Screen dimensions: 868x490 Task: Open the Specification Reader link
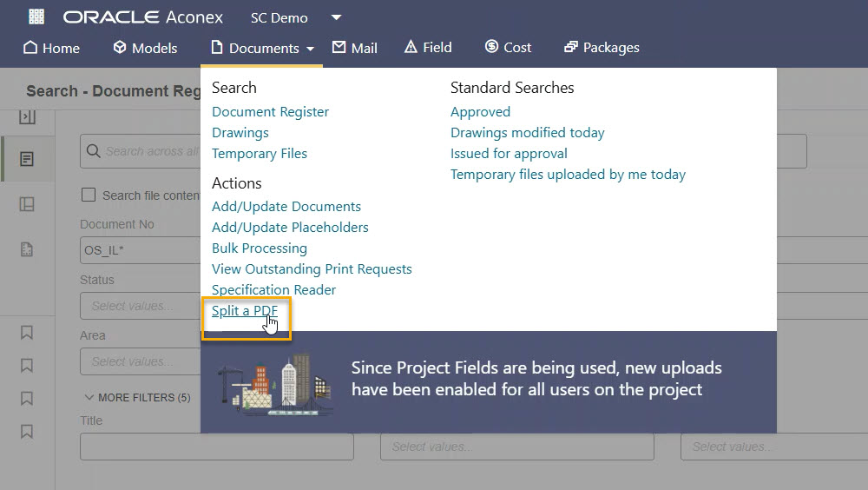[273, 290]
